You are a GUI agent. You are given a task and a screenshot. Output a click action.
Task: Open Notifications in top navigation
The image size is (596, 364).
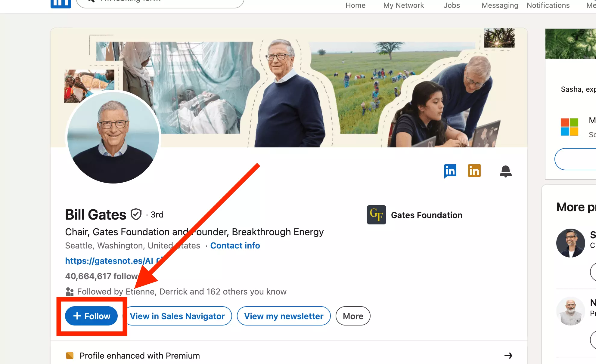click(548, 5)
